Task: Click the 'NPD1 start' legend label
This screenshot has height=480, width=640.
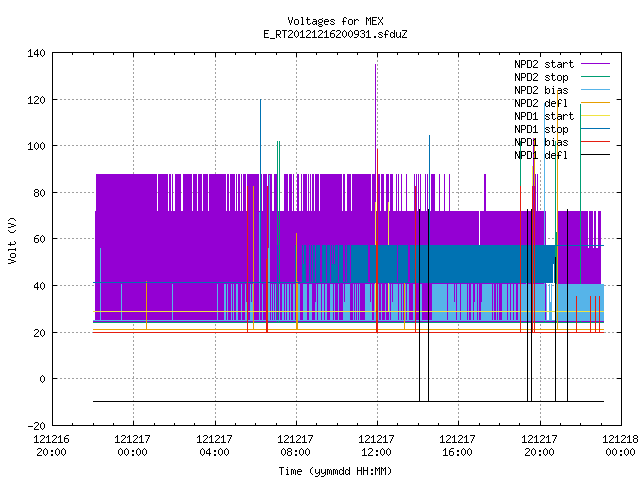Action: (544, 116)
